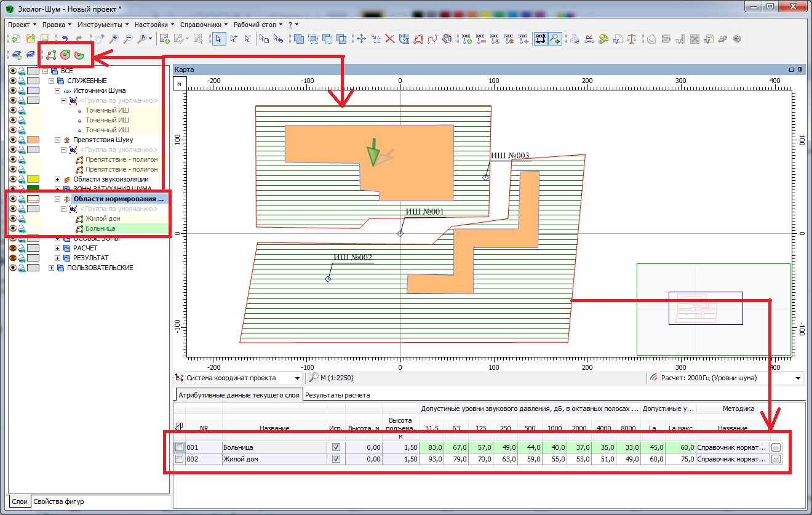Click the printer icon in toolbar
Screen dimensions: 812x515
pos(574,39)
